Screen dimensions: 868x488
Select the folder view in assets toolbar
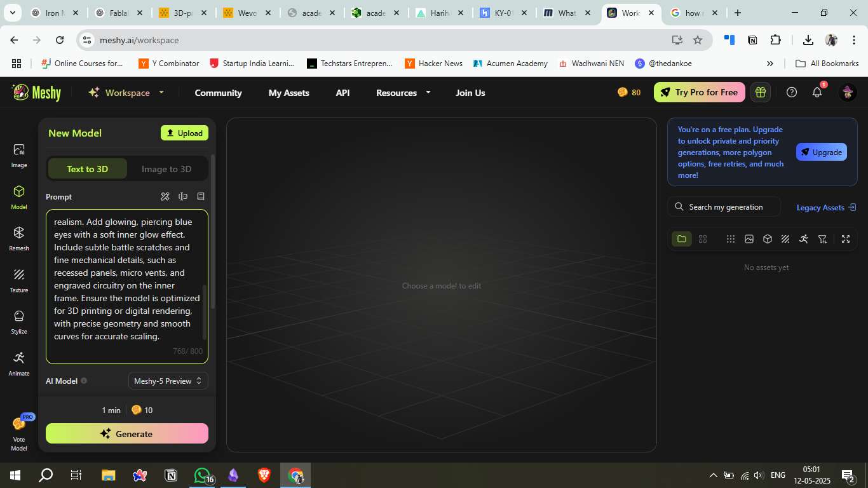(682, 239)
